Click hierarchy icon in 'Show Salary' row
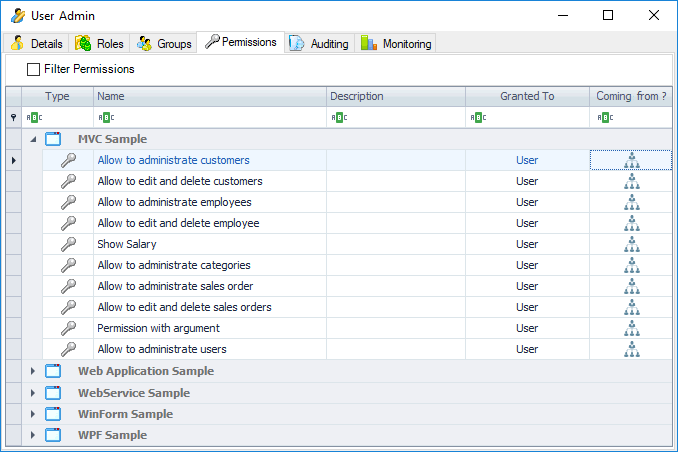 pyautogui.click(x=631, y=244)
